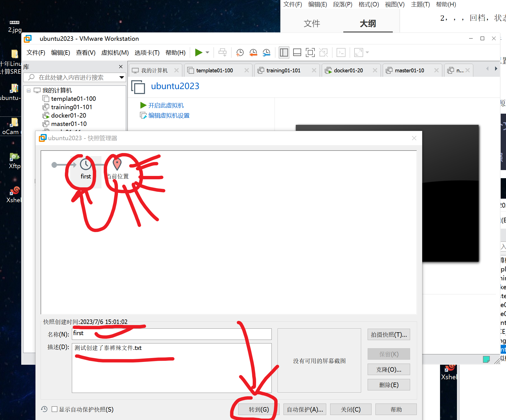Image resolution: width=506 pixels, height=420 pixels.
Task: Click the 拍摄快照(T)... button
Action: pyautogui.click(x=389, y=335)
